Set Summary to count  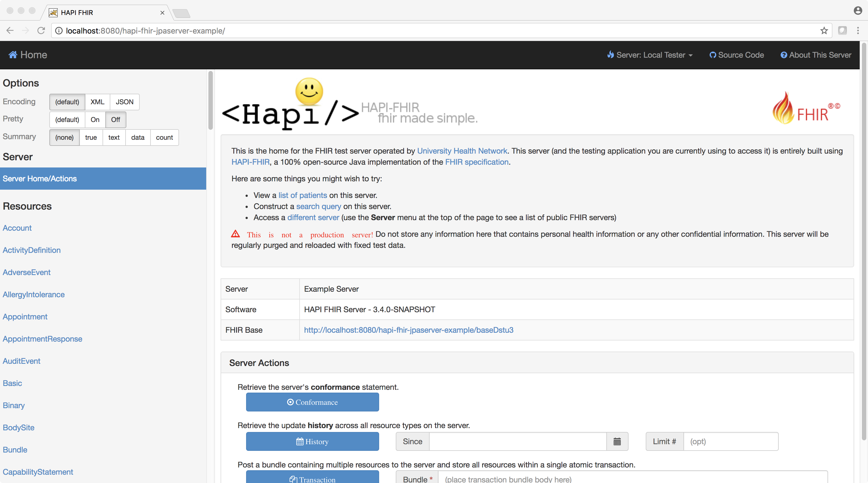pos(164,138)
